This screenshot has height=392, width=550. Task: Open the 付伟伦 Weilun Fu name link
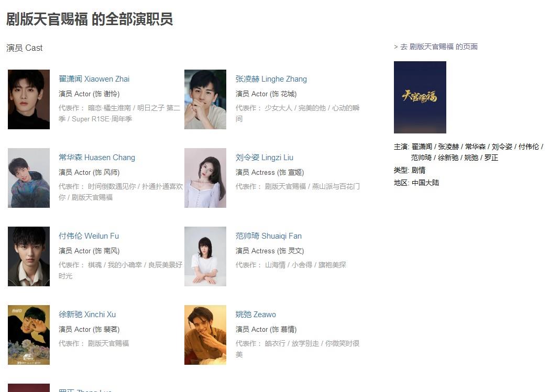[89, 236]
